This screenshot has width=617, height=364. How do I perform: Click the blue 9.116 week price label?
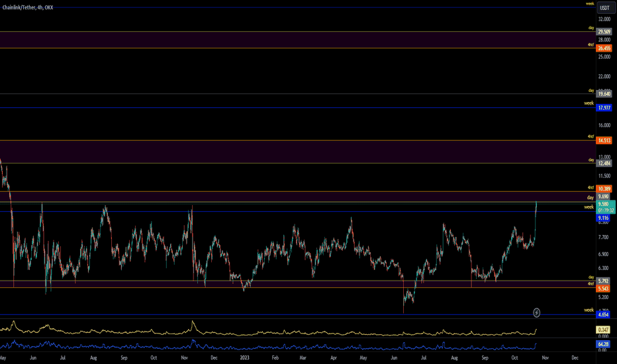(x=604, y=218)
